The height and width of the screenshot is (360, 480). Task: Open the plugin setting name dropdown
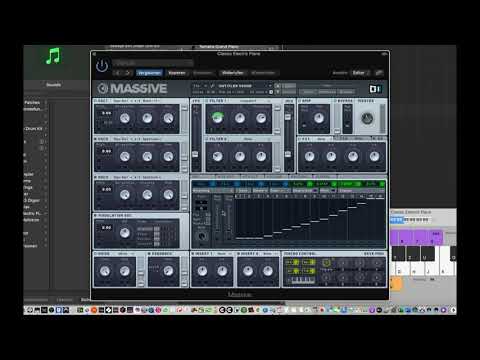click(x=153, y=63)
